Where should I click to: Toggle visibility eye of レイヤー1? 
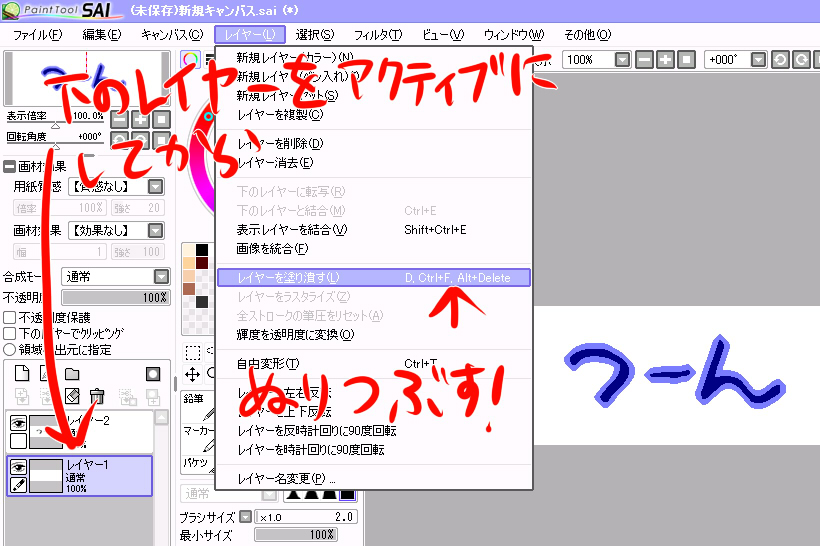tap(18, 467)
